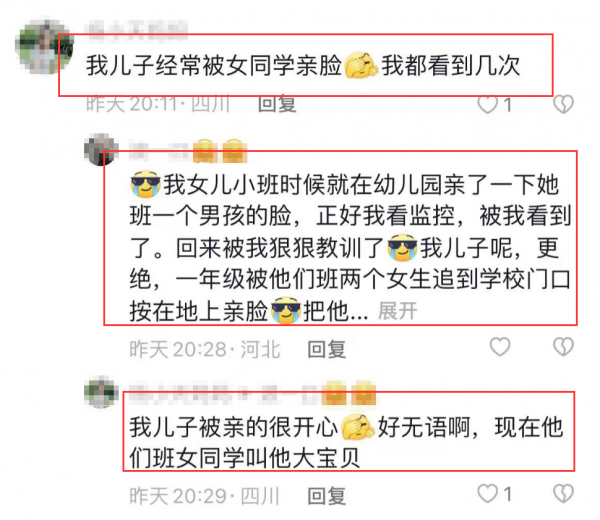Like the 河北 reply comment
Screen dimensions: 600x520
point(500,347)
